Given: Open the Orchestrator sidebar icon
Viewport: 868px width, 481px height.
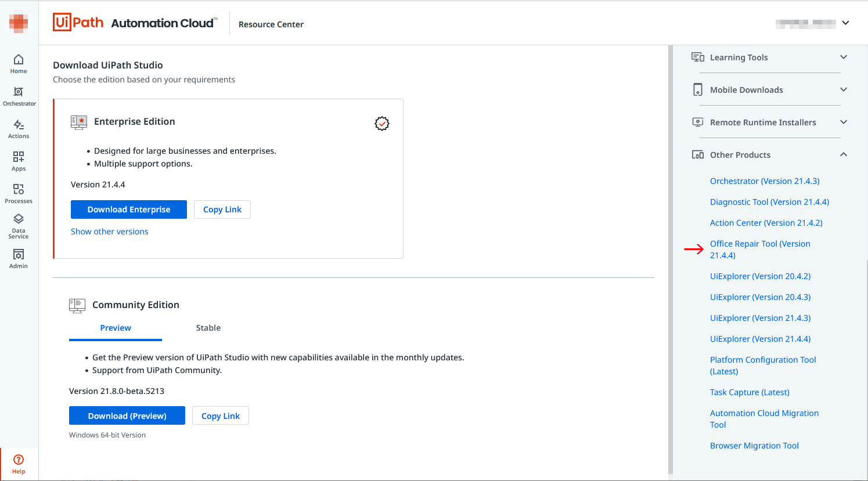Looking at the screenshot, I should pos(19,96).
